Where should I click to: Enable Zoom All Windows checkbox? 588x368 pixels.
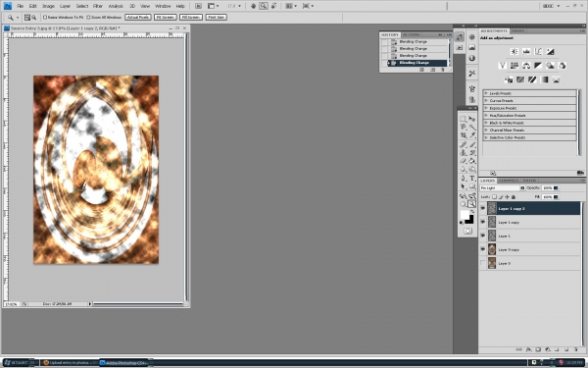click(x=88, y=18)
